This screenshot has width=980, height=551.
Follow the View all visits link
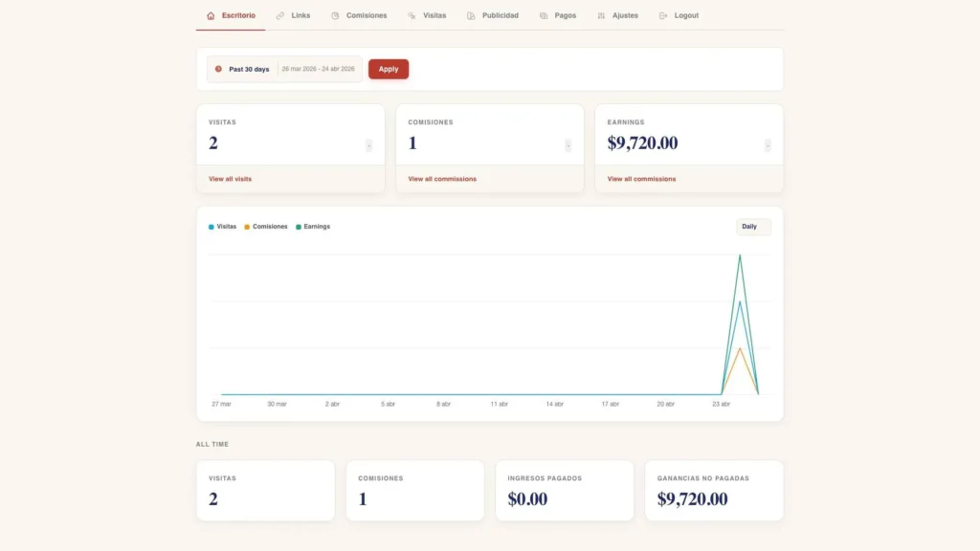click(x=230, y=179)
